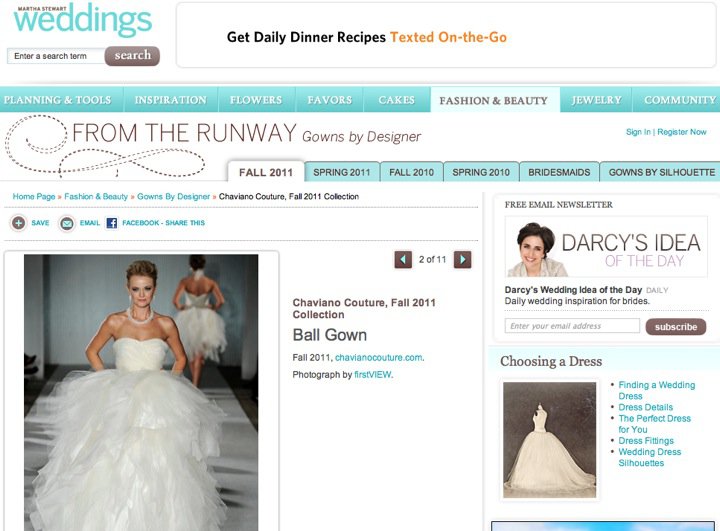The height and width of the screenshot is (531, 720).
Task: Select the Jewelry navigation item
Action: pyautogui.click(x=596, y=100)
